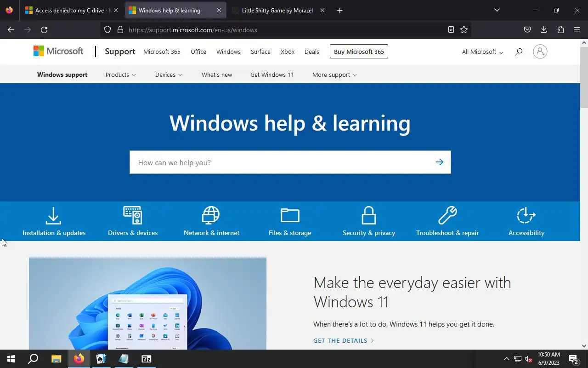Bookmark this page with star icon
Image resolution: width=588 pixels, height=368 pixels.
(464, 29)
